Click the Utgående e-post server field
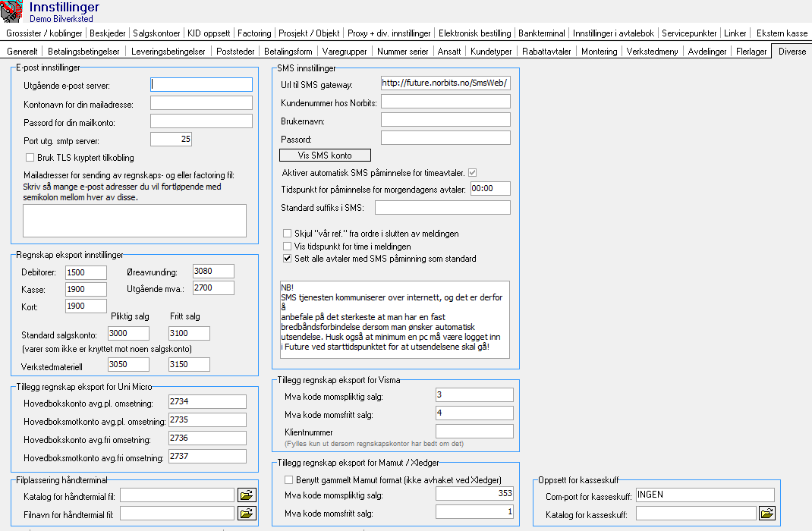The width and height of the screenshot is (812, 531). 201,84
